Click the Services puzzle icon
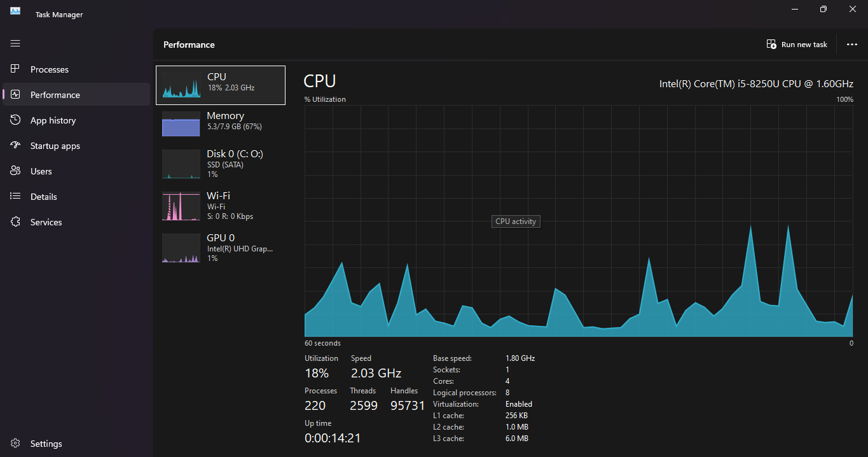The image size is (868, 457). [x=16, y=221]
